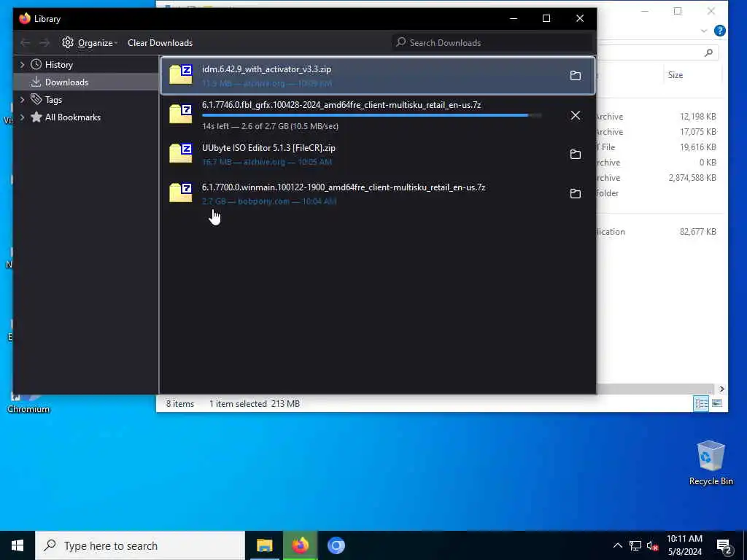747x560 pixels.
Task: Click the 6.1.7700.0.winmain 7z file icon
Action: point(181,192)
